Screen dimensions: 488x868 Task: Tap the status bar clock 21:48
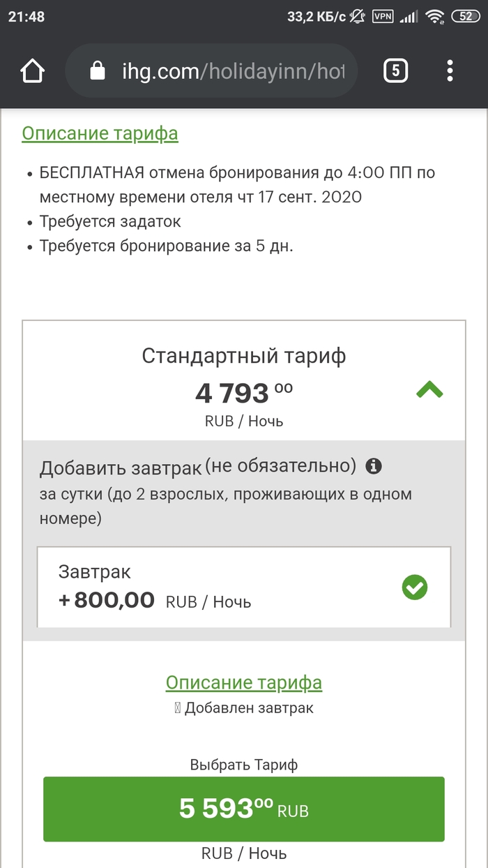point(26,16)
